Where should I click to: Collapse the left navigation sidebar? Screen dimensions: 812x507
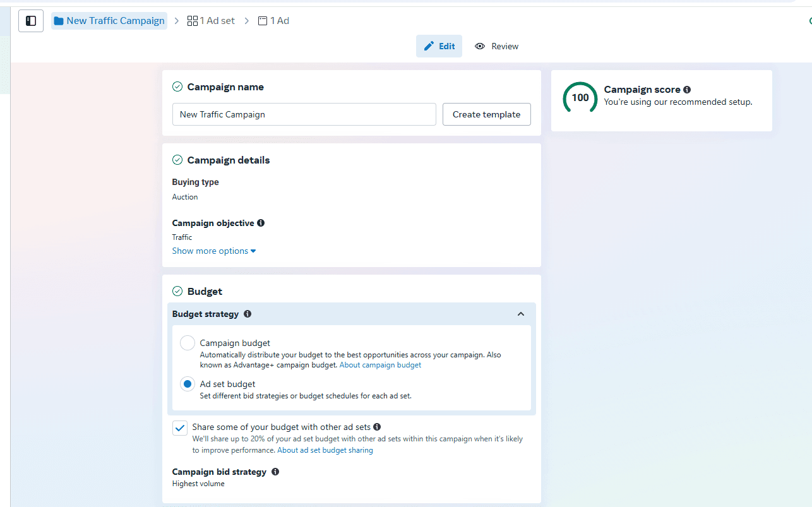pos(30,20)
